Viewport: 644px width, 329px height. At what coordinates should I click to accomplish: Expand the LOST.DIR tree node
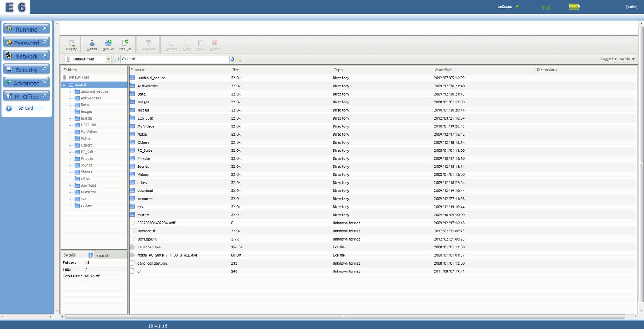pos(70,125)
